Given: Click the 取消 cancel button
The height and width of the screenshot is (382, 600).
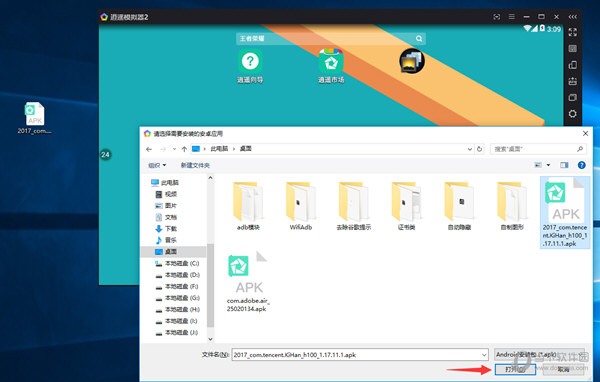Looking at the screenshot, I should tap(563, 369).
